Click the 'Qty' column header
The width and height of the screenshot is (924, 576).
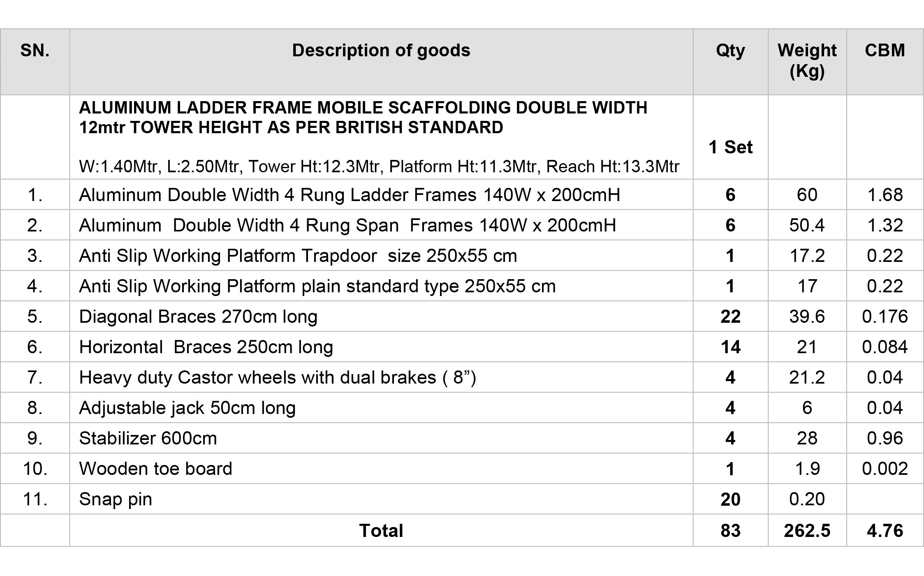click(730, 62)
